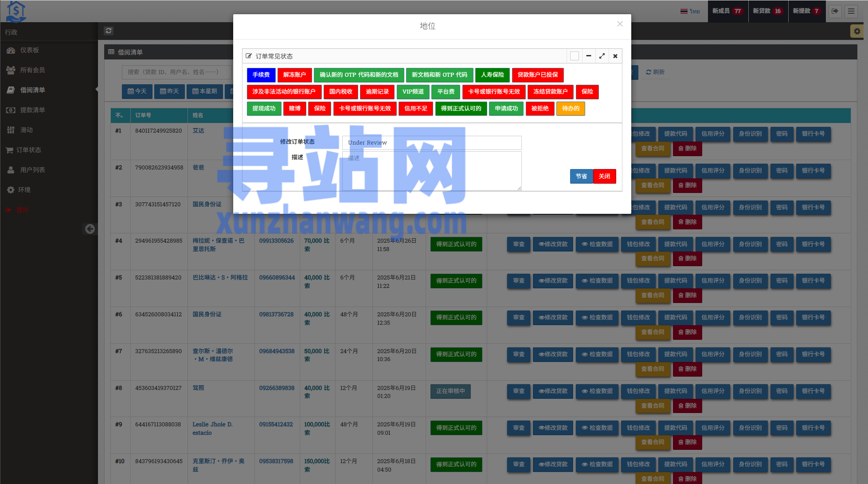Collapse the 订单常见状态 panel with minus icon

pyautogui.click(x=588, y=56)
